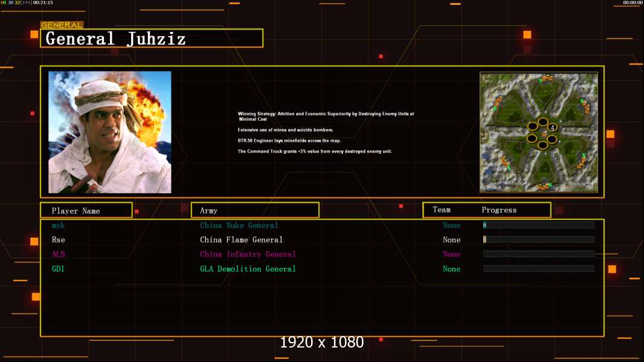This screenshot has width=644, height=362.
Task: Click the Player Name column header
Action: [86, 211]
